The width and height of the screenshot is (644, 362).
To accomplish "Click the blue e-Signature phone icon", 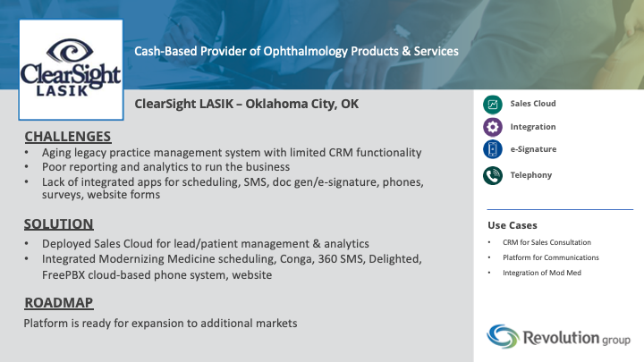I will click(x=493, y=149).
